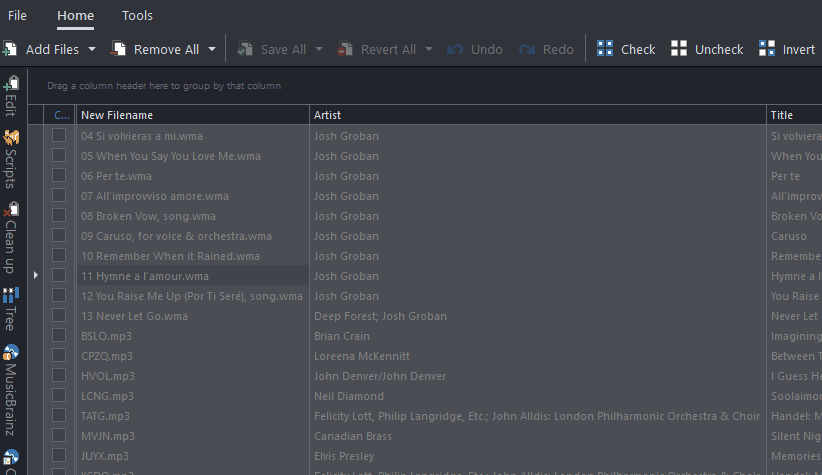This screenshot has width=822, height=475.
Task: Open the Scripts sidebar panel icon
Action: 11,137
